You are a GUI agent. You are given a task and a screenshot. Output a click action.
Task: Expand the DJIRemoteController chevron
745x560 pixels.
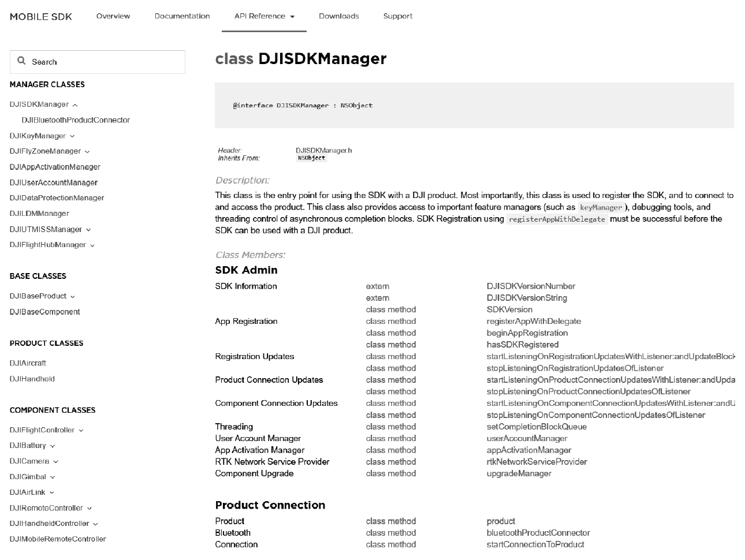[x=90, y=509]
